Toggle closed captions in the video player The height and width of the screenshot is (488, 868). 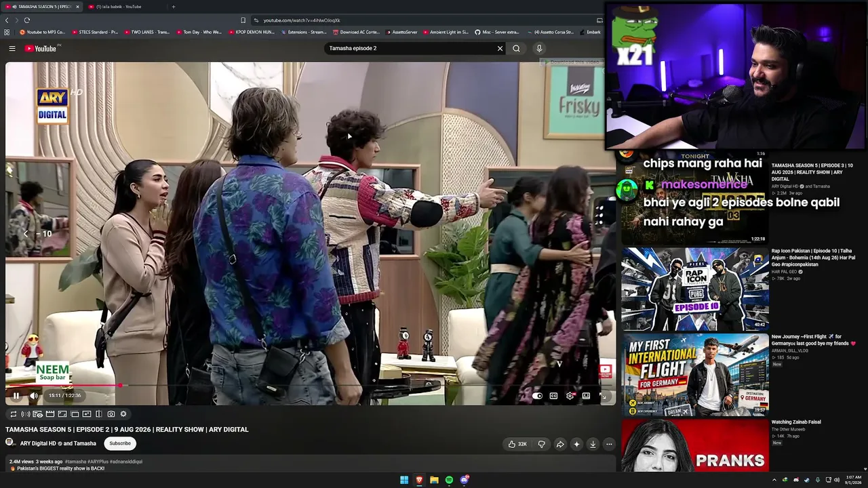(553, 396)
